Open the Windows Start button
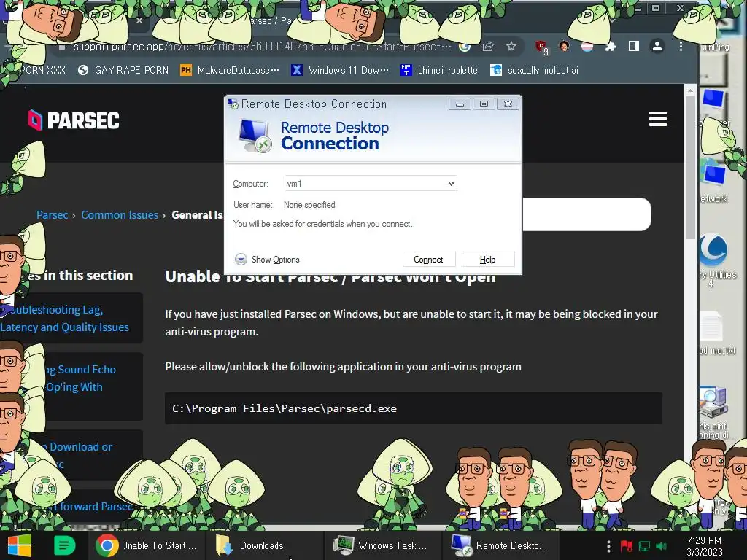This screenshot has width=747, height=560. point(19,545)
